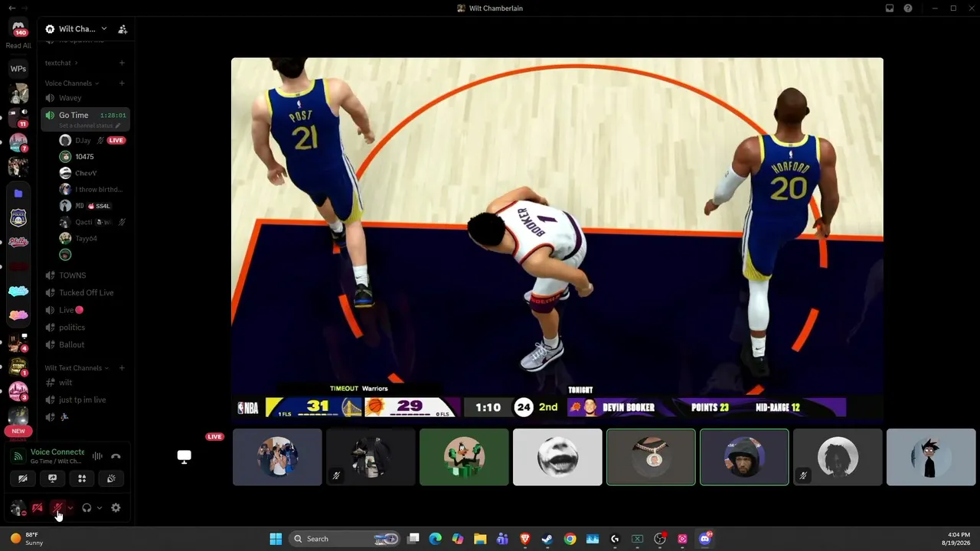Image resolution: width=980 pixels, height=551 pixels.
Task: Open the soundboard button
Action: (111, 478)
